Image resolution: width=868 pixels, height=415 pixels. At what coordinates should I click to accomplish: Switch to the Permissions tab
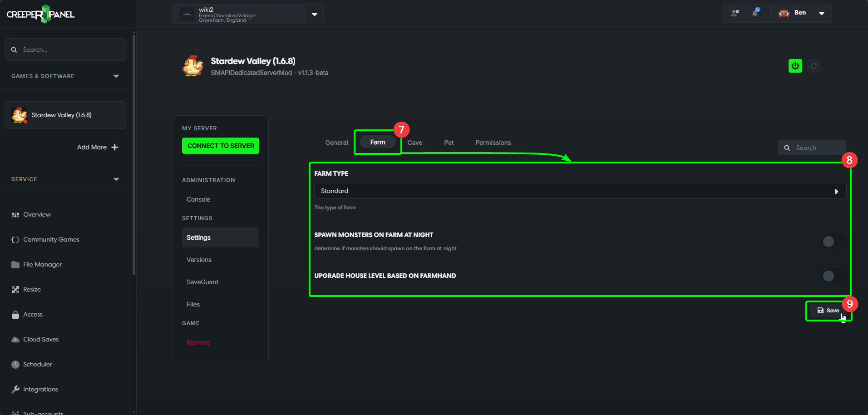(493, 143)
